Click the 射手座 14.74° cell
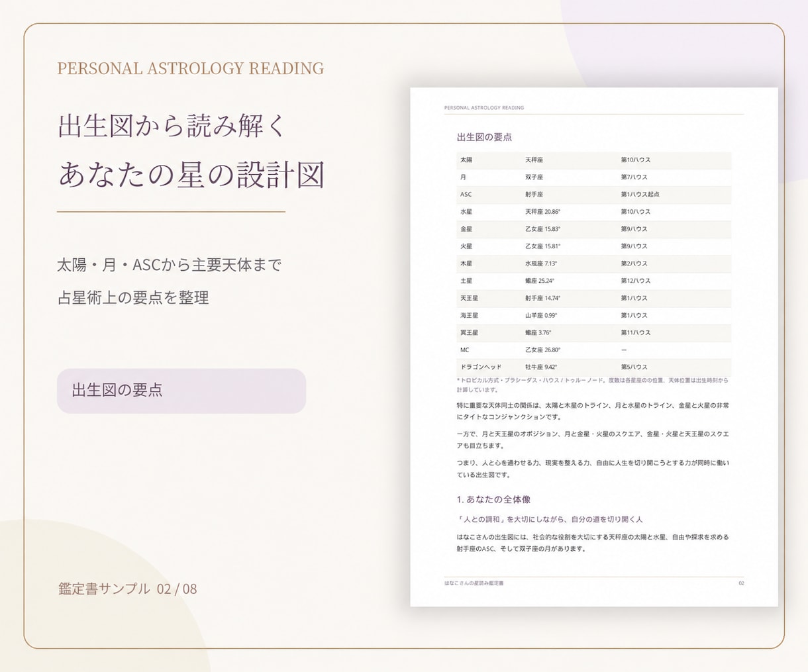Screen dimensions: 808x672 click(542, 298)
